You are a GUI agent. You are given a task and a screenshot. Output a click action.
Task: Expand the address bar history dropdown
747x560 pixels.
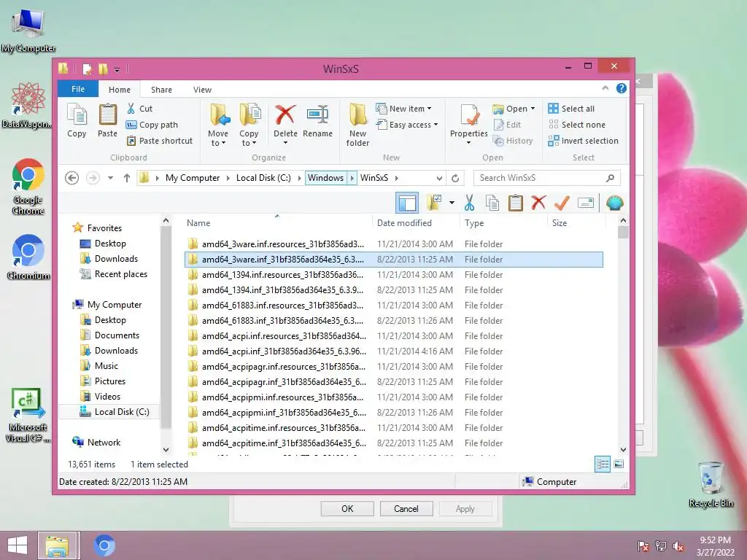click(x=439, y=178)
